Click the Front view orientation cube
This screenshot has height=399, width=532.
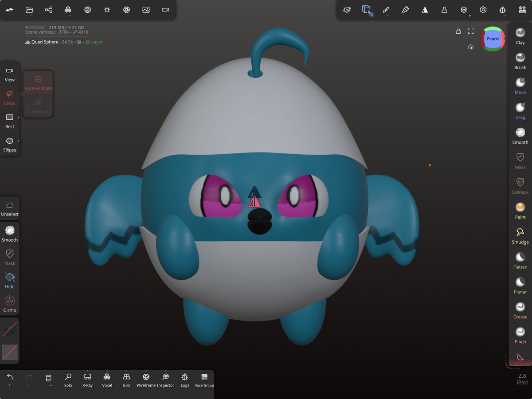tap(493, 39)
